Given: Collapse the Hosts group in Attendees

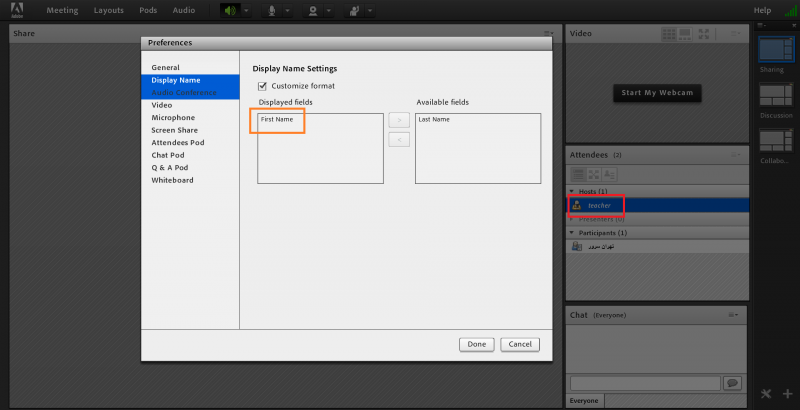Looking at the screenshot, I should pos(572,190).
